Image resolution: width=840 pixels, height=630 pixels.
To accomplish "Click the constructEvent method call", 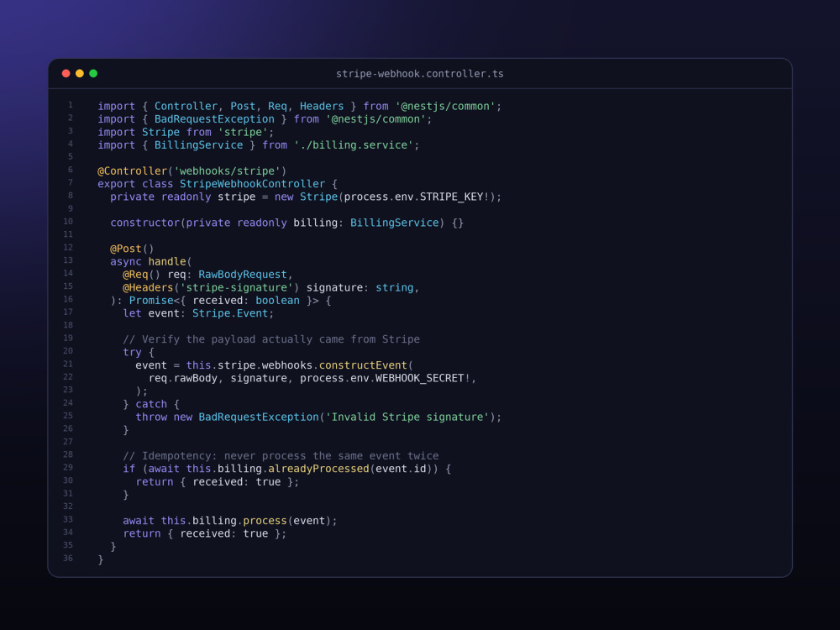I will pos(363,365).
